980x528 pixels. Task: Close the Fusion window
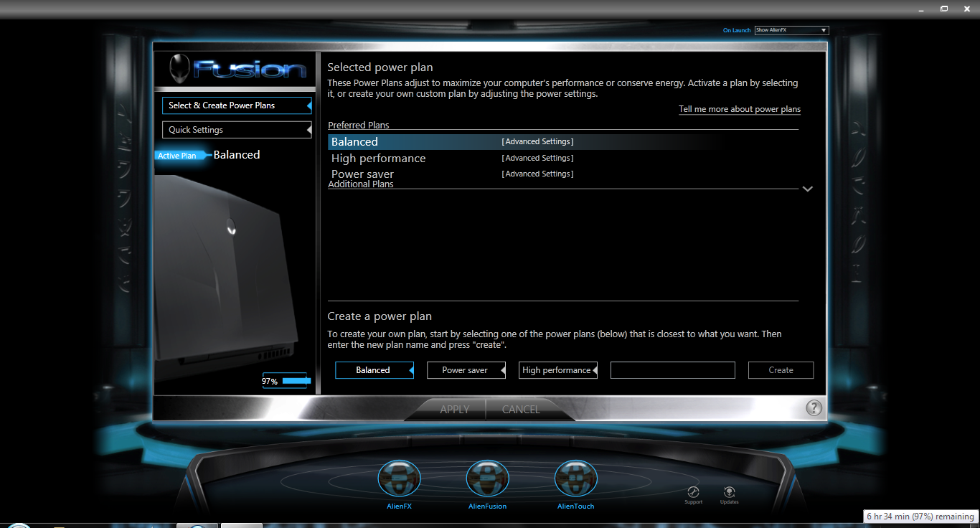[966, 9]
